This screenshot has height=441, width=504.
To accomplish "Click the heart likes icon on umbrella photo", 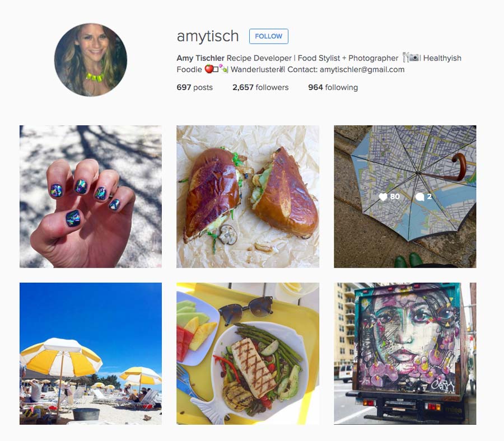I will pos(383,197).
